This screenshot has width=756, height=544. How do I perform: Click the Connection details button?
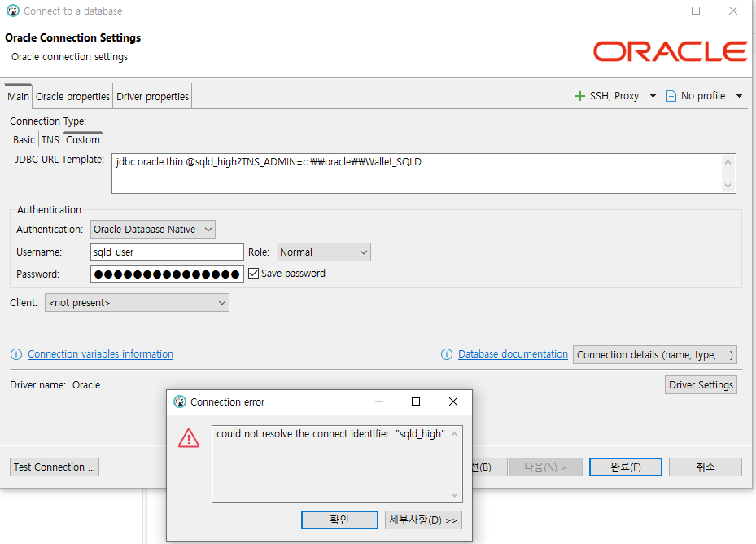655,355
